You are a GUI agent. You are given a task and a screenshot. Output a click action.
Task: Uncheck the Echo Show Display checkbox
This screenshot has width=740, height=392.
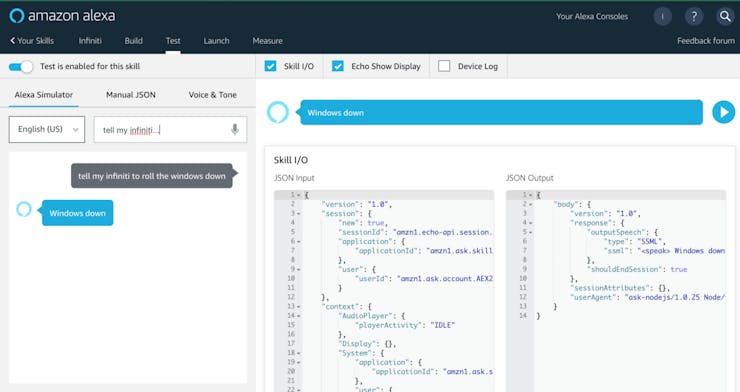tap(337, 66)
